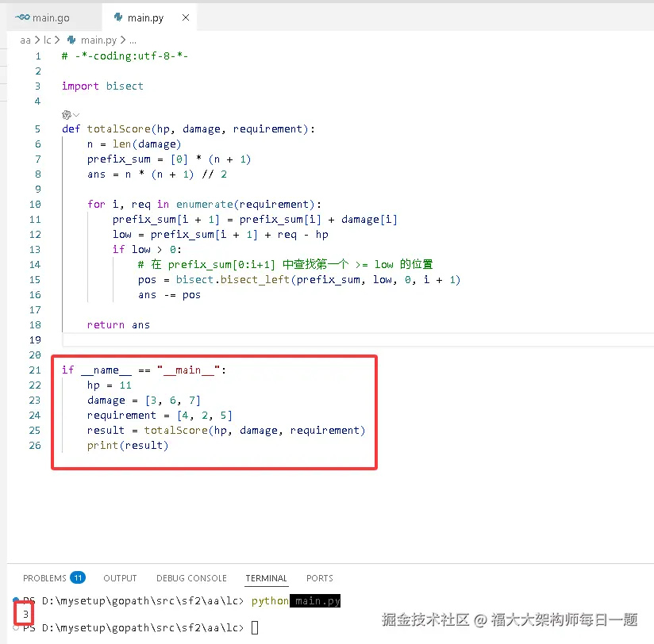Click 'hp = 11' on line 22
654x644 pixels.
[110, 385]
